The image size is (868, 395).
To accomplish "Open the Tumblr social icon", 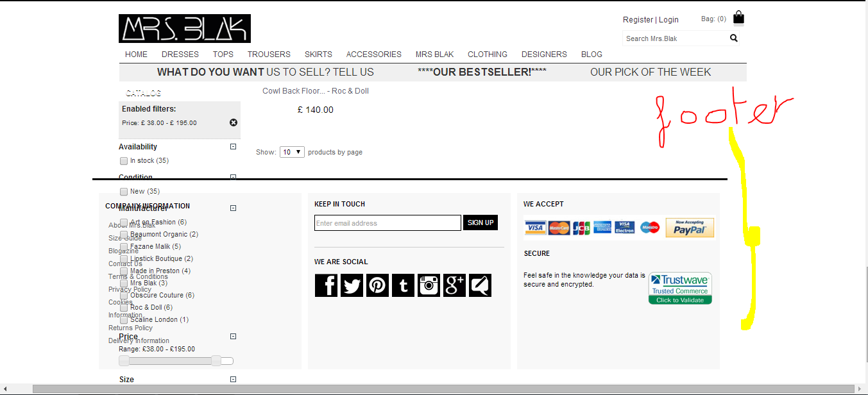I will pyautogui.click(x=403, y=285).
